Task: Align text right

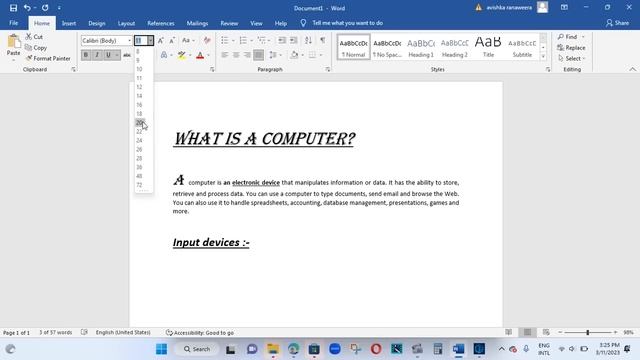Action: click(x=247, y=55)
